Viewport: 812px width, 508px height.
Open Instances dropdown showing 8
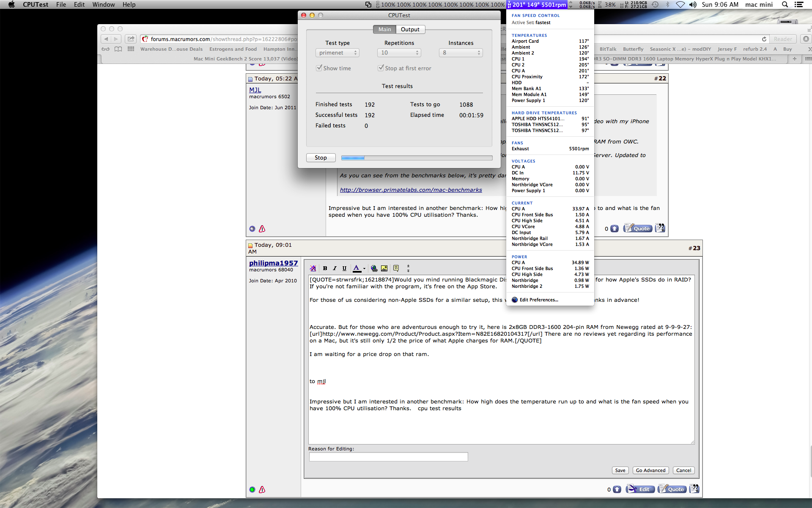[461, 52]
